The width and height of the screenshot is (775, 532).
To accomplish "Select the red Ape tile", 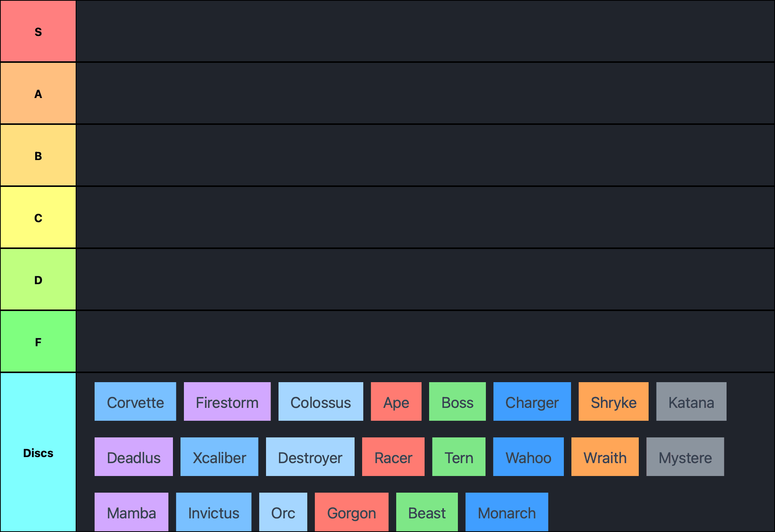I will point(396,402).
